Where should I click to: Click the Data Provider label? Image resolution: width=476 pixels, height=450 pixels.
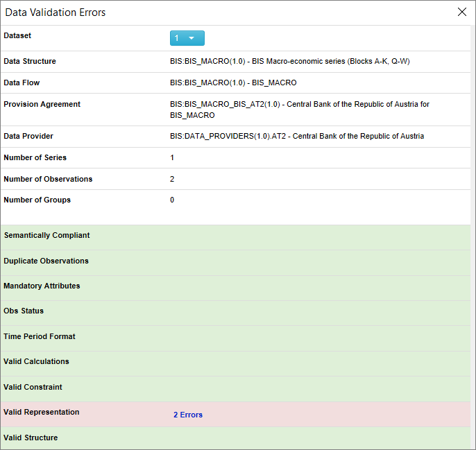[28, 136]
